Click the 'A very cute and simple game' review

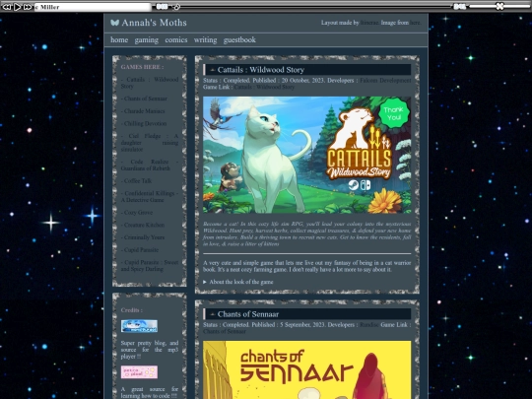click(307, 266)
